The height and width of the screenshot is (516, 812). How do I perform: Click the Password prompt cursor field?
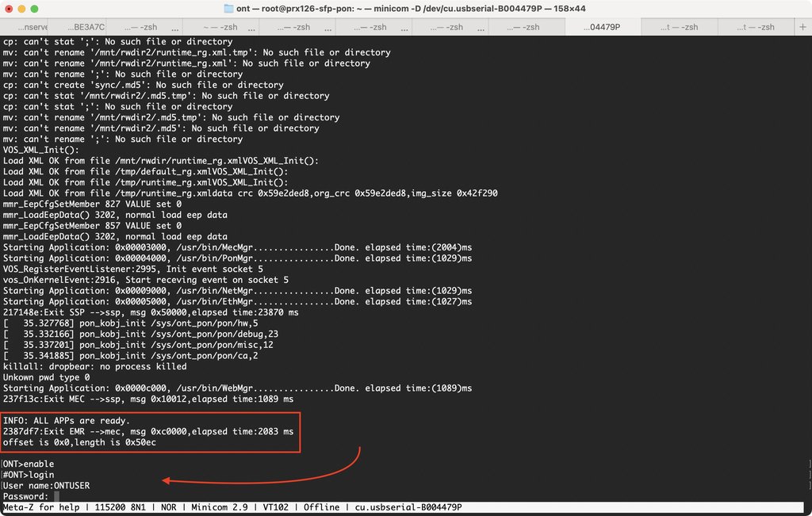(x=56, y=496)
